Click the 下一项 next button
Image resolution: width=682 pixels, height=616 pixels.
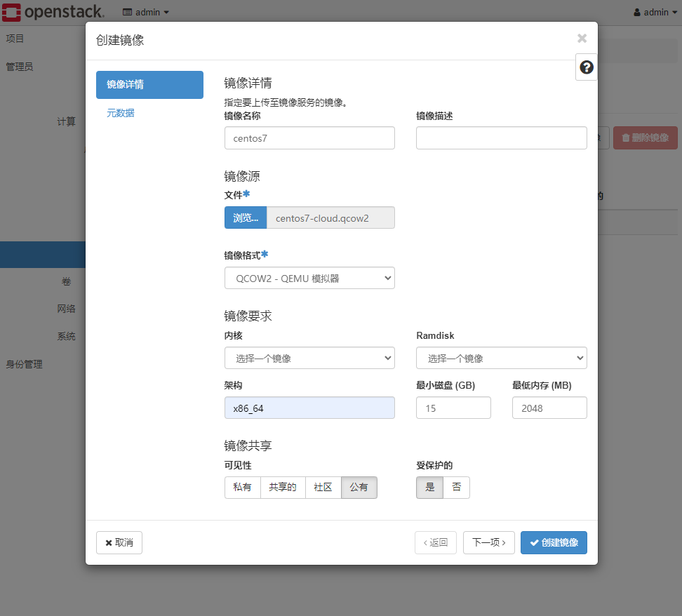[489, 542]
